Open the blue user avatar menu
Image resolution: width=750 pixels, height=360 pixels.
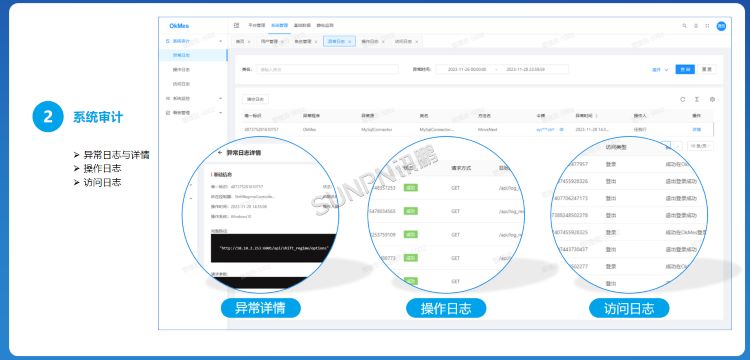[721, 26]
